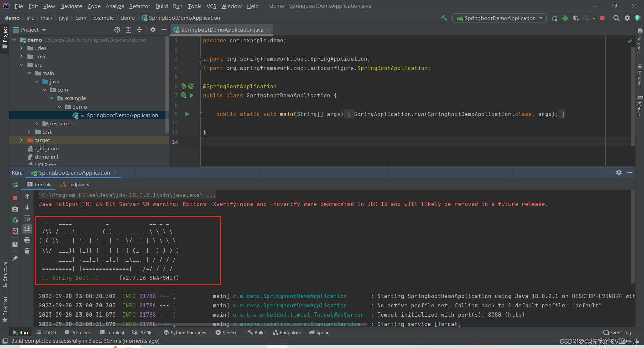The width and height of the screenshot is (644, 348).
Task: Start debugging with the bug icon
Action: (565, 18)
